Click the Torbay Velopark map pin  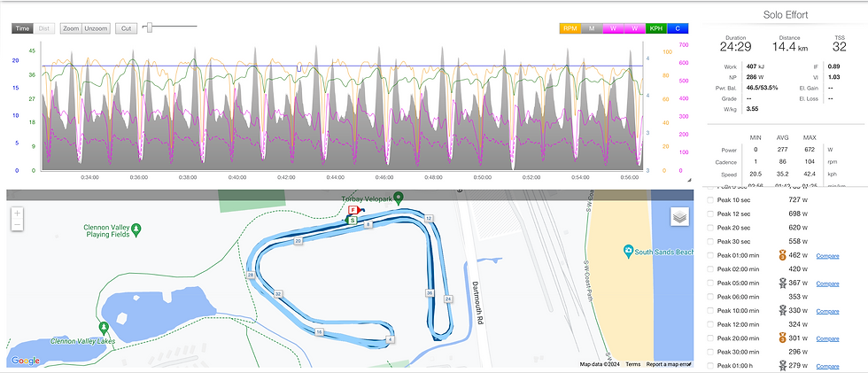pos(399,198)
